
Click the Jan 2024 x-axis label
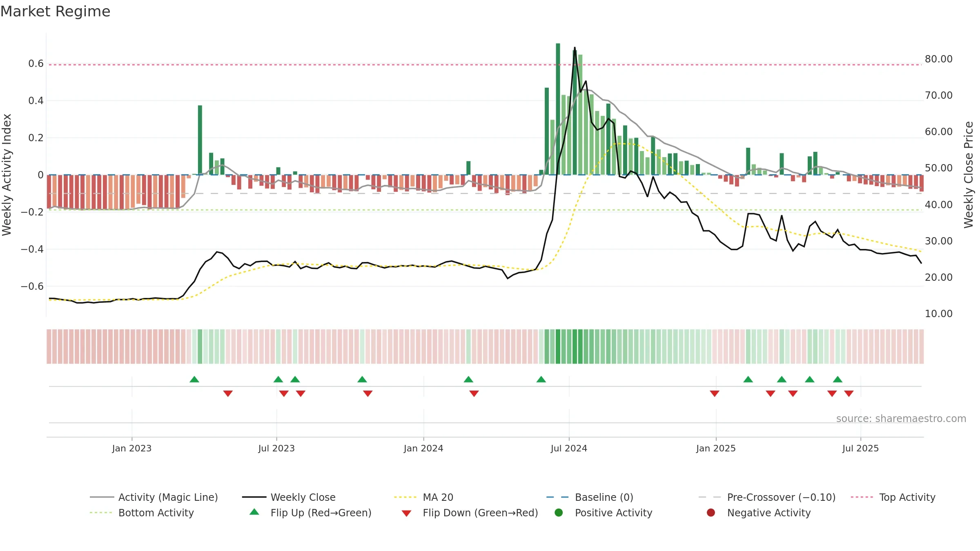click(x=423, y=449)
